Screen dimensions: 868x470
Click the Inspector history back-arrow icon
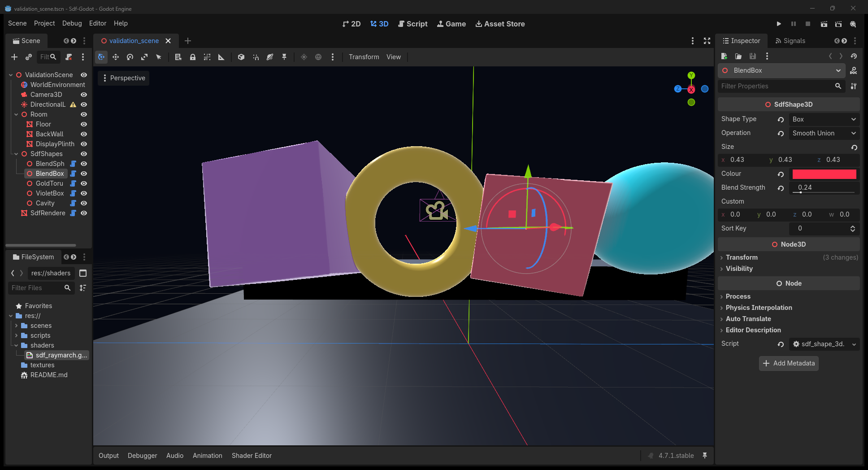click(830, 56)
